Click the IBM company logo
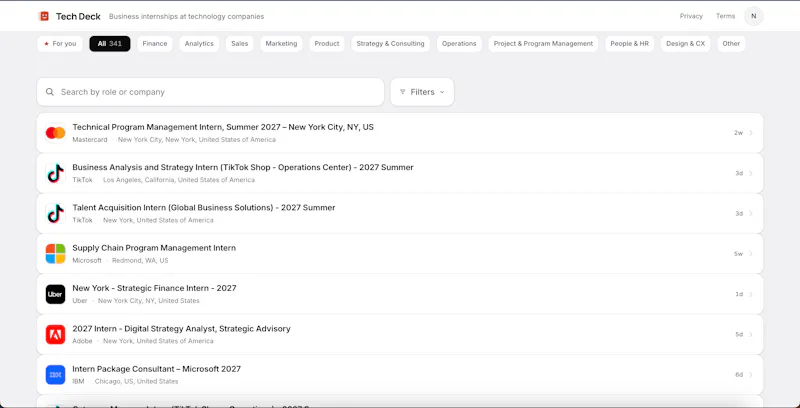 pyautogui.click(x=55, y=375)
